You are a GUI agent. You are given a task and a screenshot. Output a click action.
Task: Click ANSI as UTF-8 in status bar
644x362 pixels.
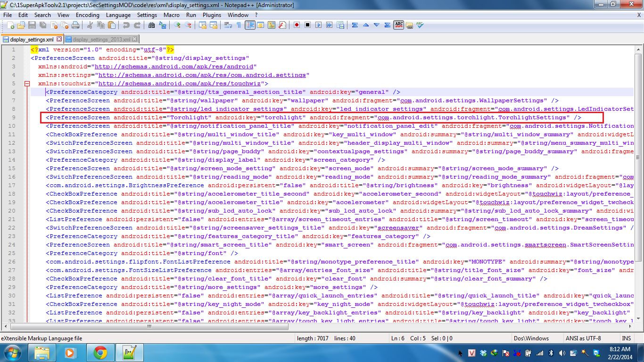tap(583, 338)
